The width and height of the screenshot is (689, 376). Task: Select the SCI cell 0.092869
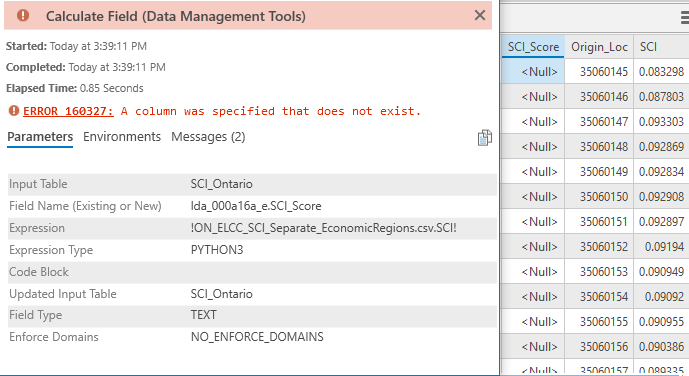pyautogui.click(x=661, y=147)
